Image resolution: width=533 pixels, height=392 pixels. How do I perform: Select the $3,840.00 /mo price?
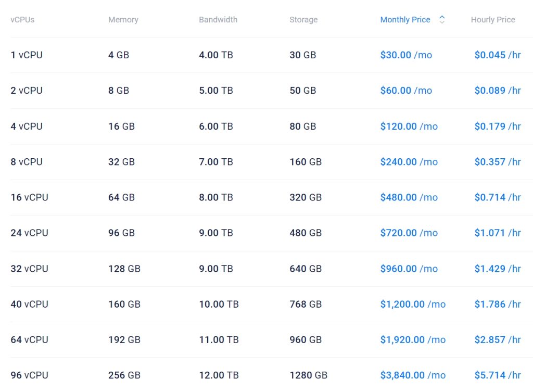tap(413, 375)
